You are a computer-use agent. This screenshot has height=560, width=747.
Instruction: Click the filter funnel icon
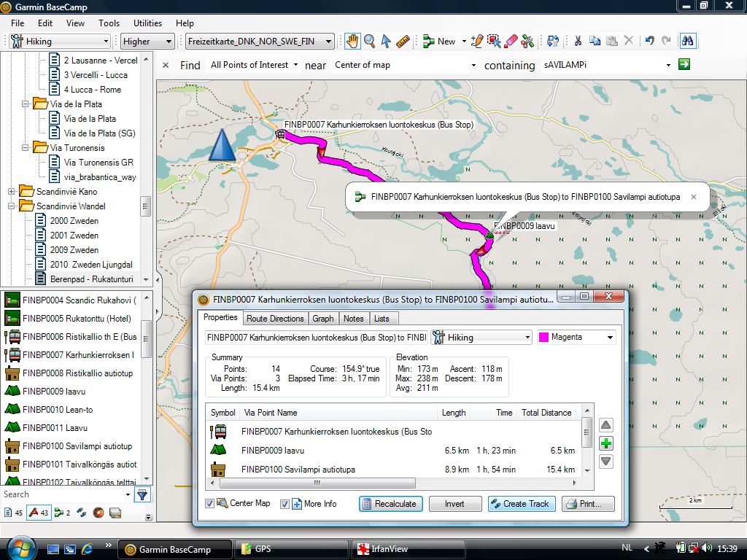pos(142,495)
